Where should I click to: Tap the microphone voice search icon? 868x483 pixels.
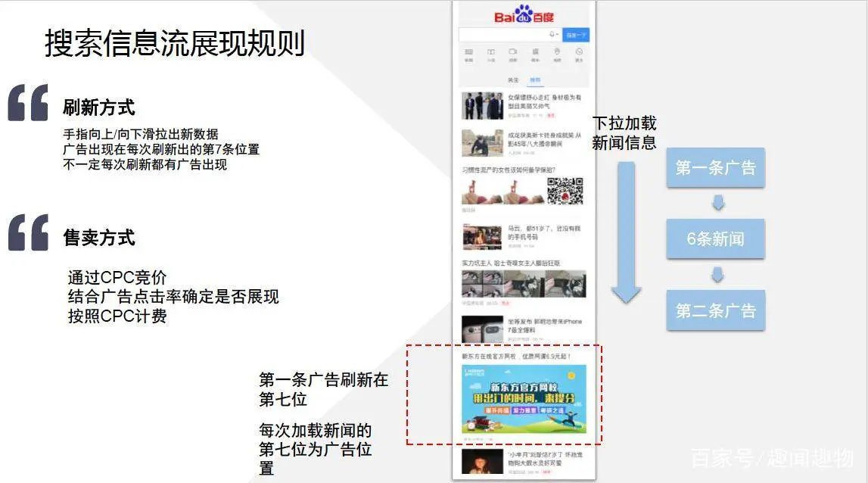point(552,35)
